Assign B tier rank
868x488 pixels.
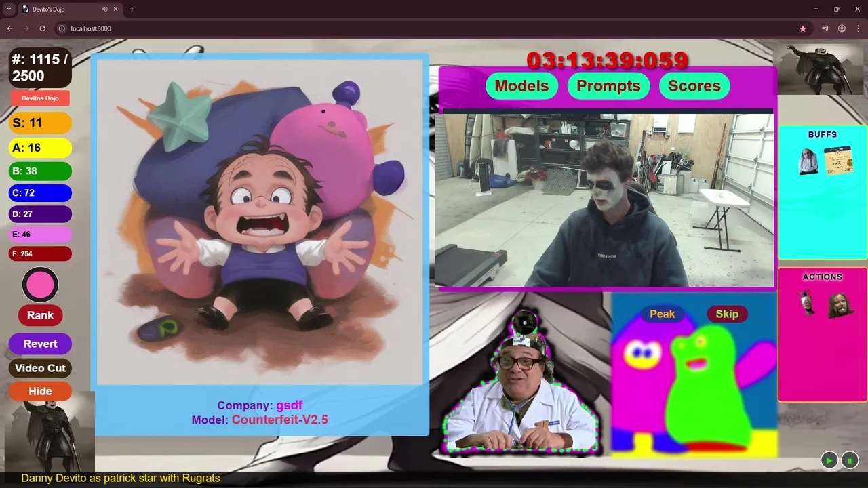click(40, 171)
